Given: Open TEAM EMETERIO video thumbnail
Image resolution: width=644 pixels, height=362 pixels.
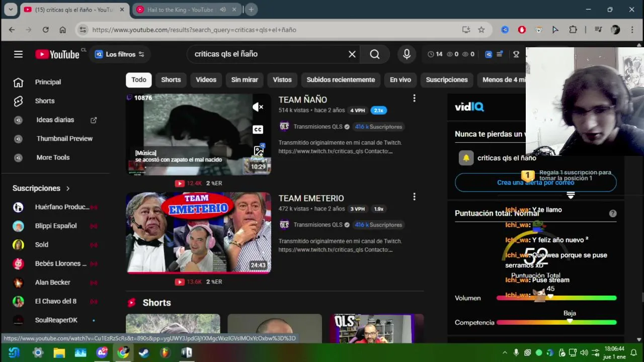Looking at the screenshot, I should pos(198,233).
